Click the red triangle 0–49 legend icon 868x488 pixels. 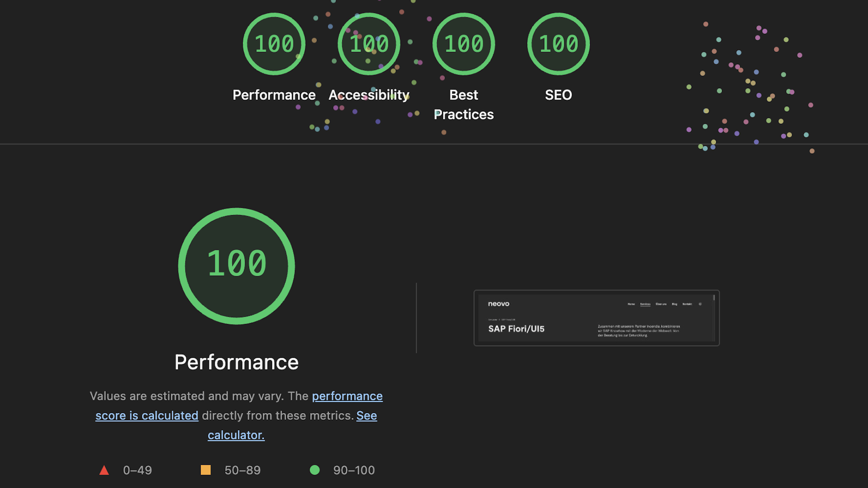click(104, 470)
